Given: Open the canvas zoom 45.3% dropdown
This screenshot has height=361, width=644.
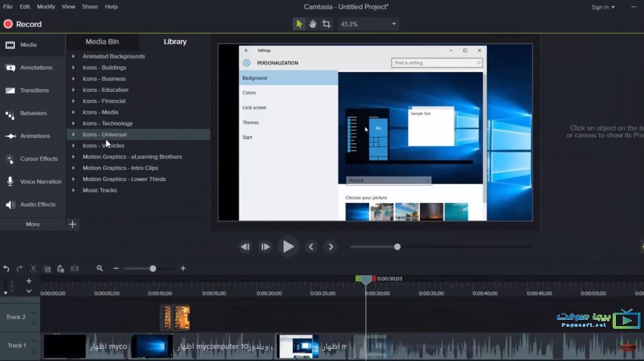Looking at the screenshot, I should pyautogui.click(x=368, y=24).
